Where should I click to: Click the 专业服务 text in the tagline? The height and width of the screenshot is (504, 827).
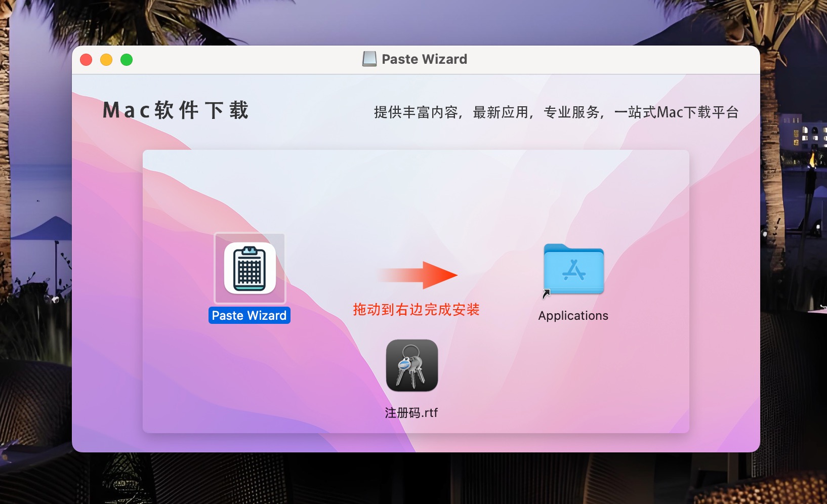point(572,112)
